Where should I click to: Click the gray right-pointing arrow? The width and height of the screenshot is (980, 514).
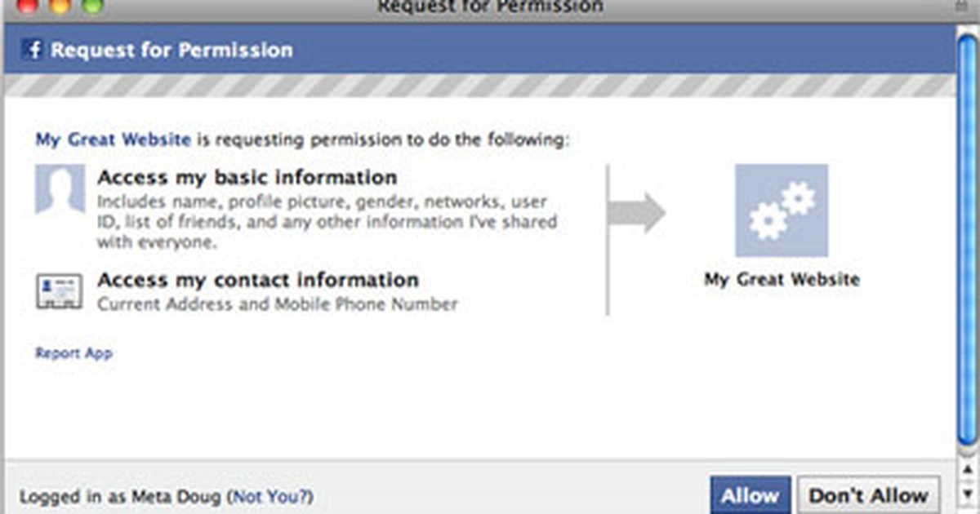pos(639,212)
